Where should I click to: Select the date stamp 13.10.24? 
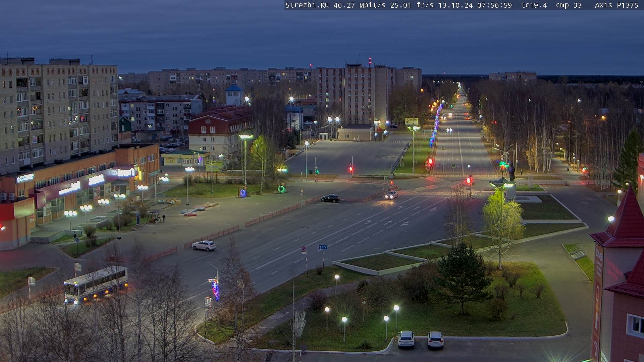(x=455, y=5)
